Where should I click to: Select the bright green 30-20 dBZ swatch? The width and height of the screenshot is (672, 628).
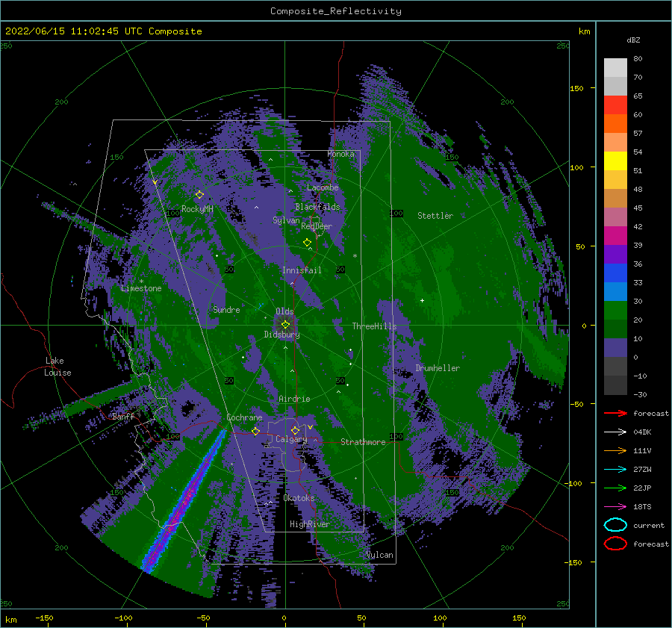pyautogui.click(x=615, y=310)
